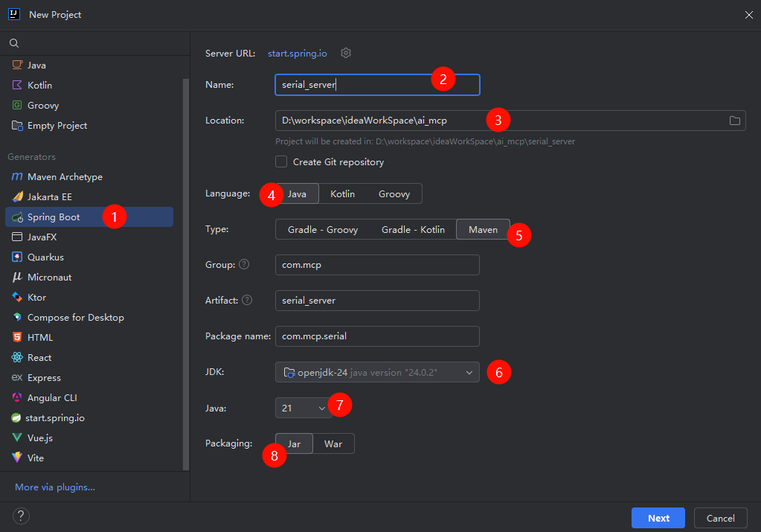Viewport: 761px width, 532px height.
Task: Enable Create Git repository checkbox
Action: [281, 161]
